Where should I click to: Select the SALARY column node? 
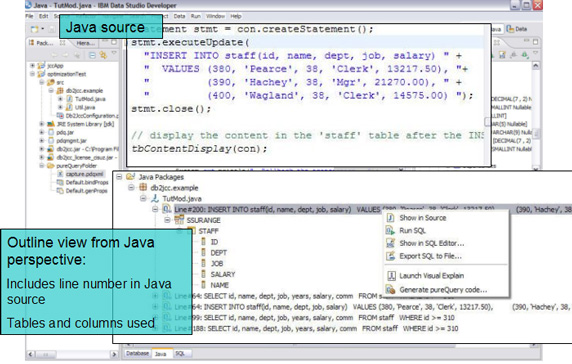[x=223, y=274]
